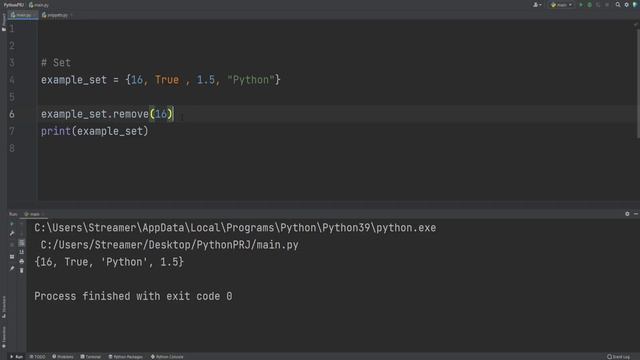Viewport: 640px width, 360px height.
Task: Click the Run button in top toolbar
Action: coord(581,5)
